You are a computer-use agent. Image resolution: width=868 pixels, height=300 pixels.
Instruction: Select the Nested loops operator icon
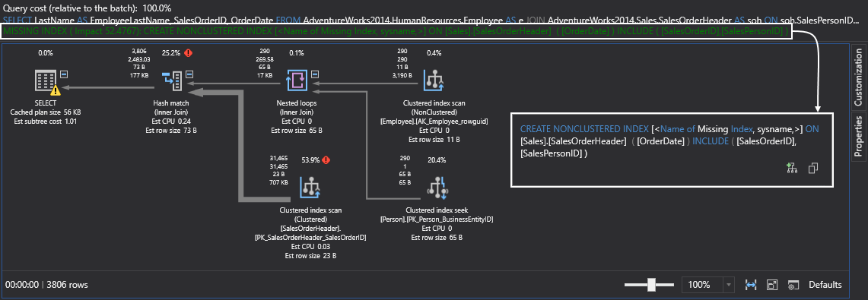(x=296, y=81)
